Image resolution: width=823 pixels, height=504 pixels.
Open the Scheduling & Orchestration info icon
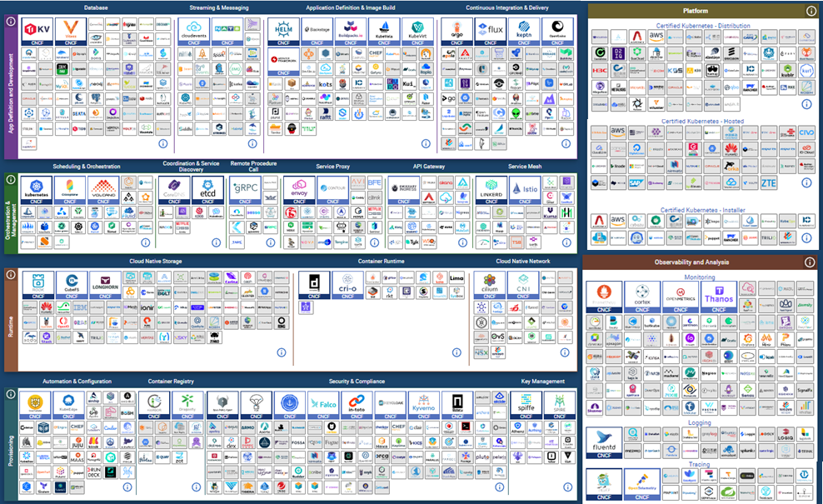[x=146, y=242]
